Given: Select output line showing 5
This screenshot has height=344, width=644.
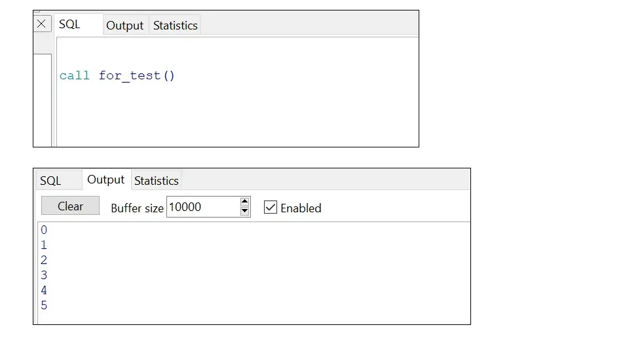Looking at the screenshot, I should pyautogui.click(x=44, y=305).
